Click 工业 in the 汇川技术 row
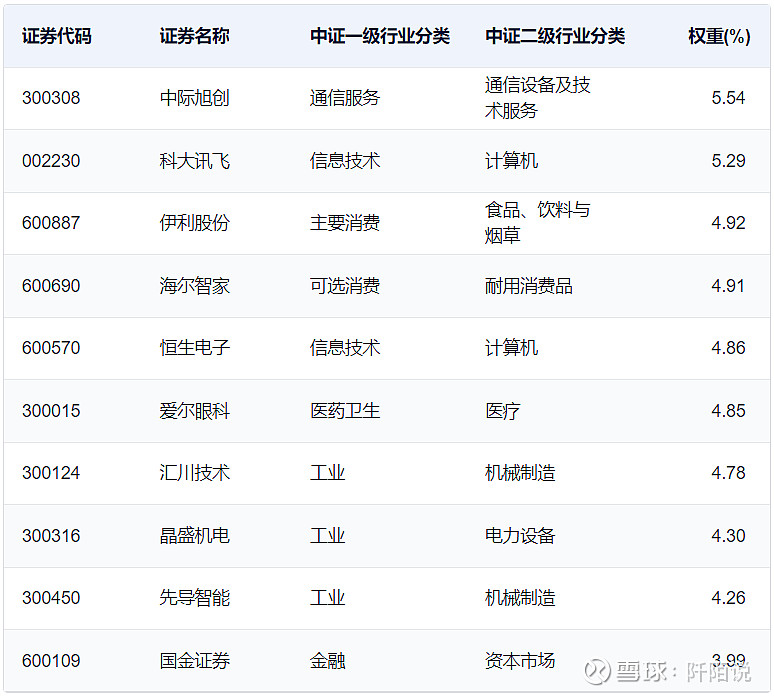This screenshot has width=774, height=696. 327,473
